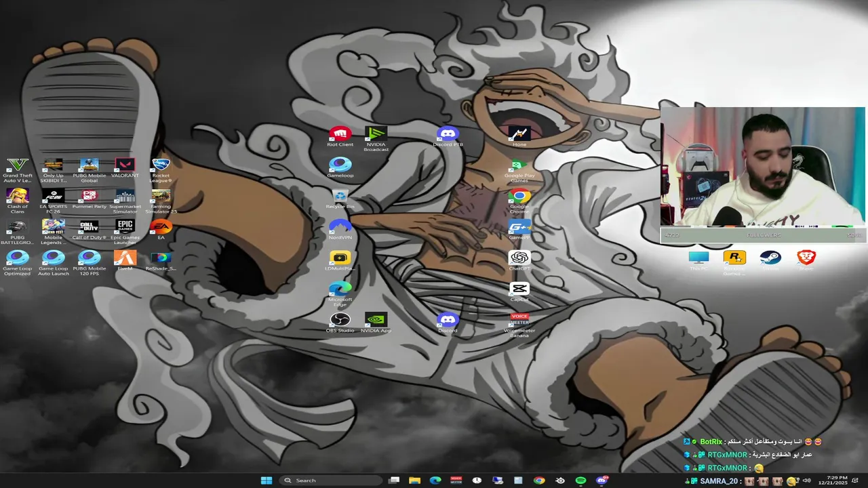Viewport: 868px width, 488px height.
Task: Launch the Call of Duty shortcut
Action: click(89, 230)
